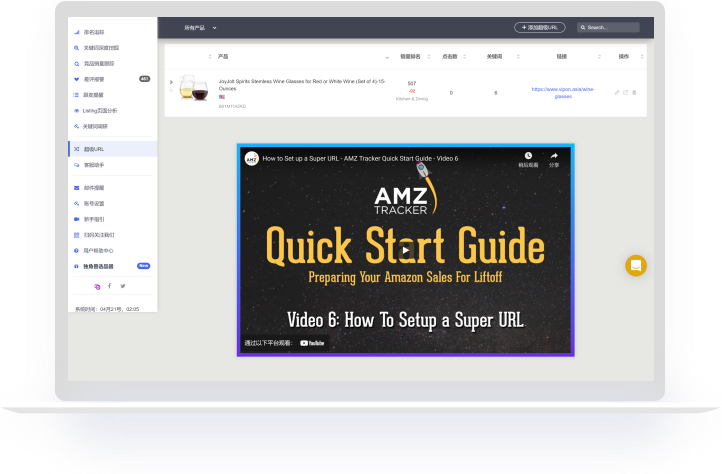Click the ASIN B01M11A5KD text

tap(232, 106)
